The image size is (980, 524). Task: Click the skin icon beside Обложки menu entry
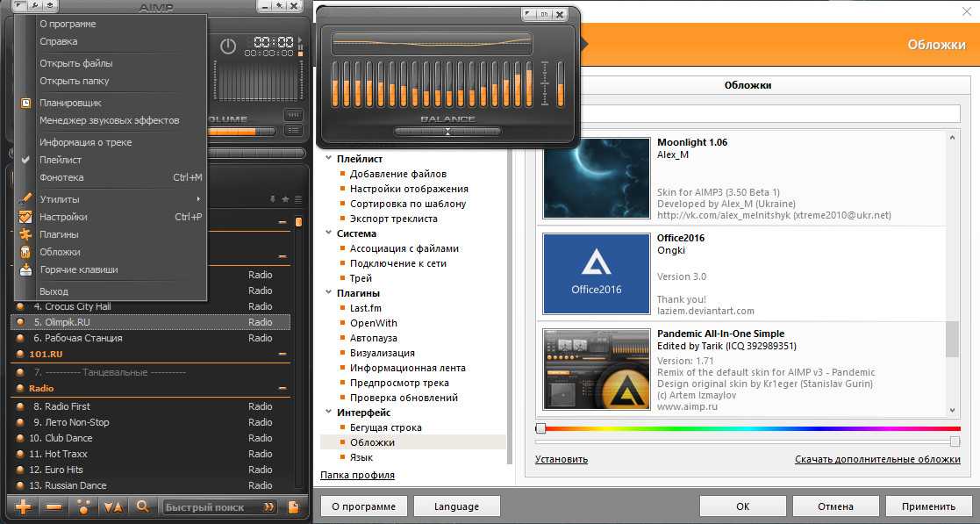pyautogui.click(x=25, y=252)
